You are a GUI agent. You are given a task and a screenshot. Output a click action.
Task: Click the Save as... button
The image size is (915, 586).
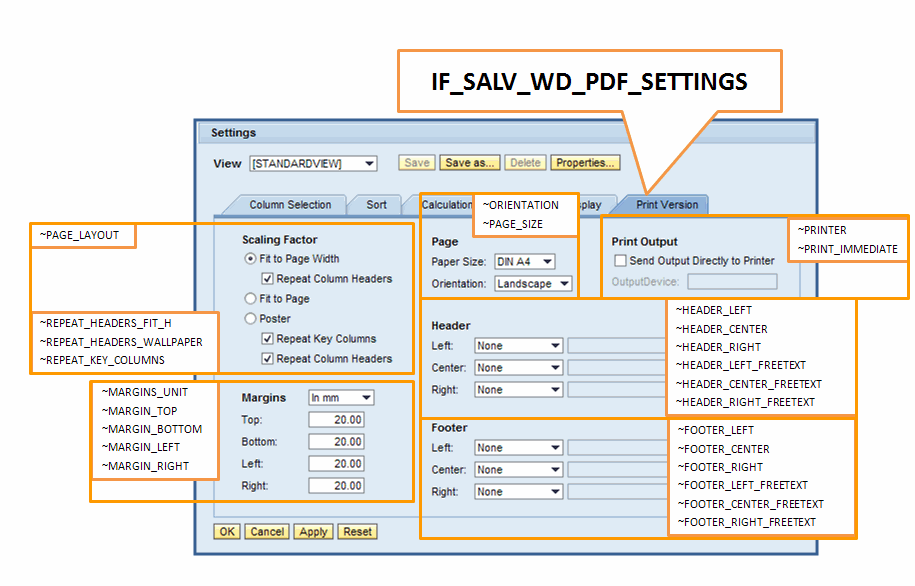(470, 163)
